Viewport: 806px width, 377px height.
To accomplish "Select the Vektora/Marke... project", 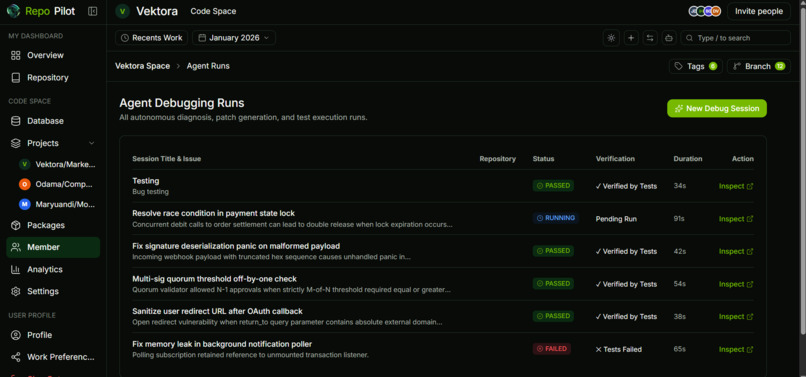I will click(58, 164).
